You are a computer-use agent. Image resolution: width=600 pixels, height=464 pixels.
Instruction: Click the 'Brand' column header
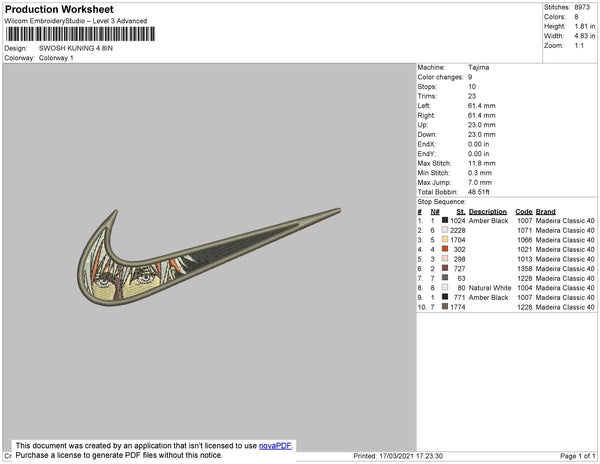(x=546, y=212)
